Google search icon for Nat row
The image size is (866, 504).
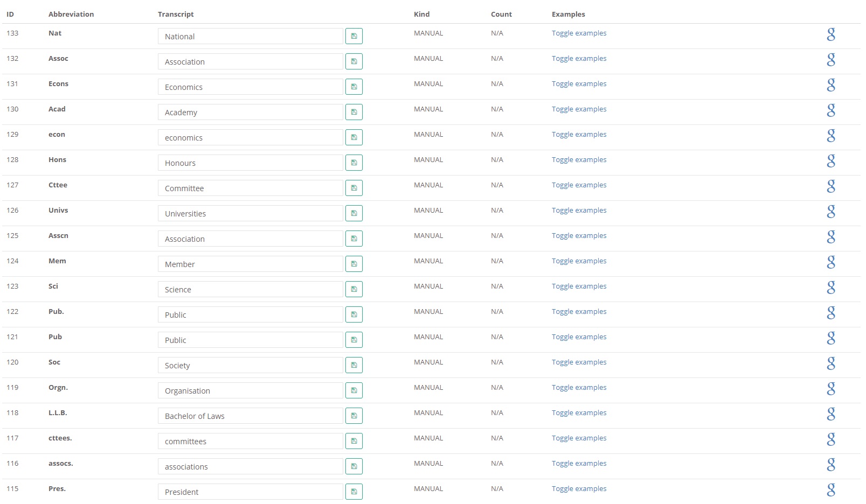(831, 34)
